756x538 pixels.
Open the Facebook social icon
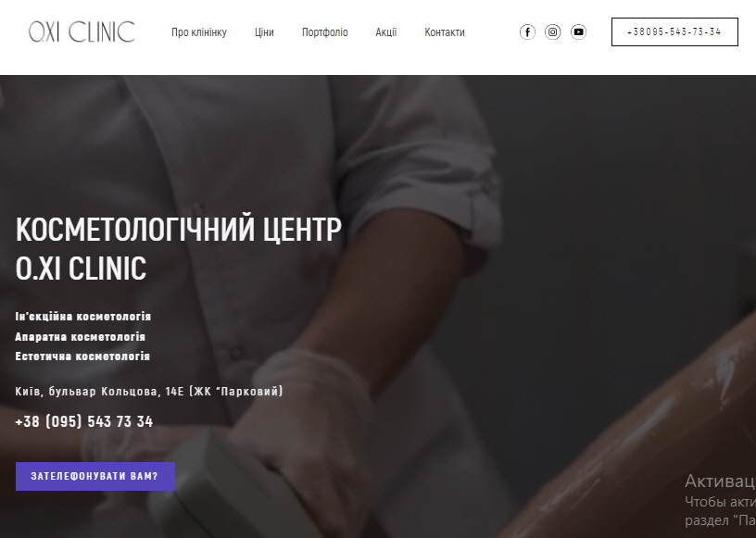[527, 32]
